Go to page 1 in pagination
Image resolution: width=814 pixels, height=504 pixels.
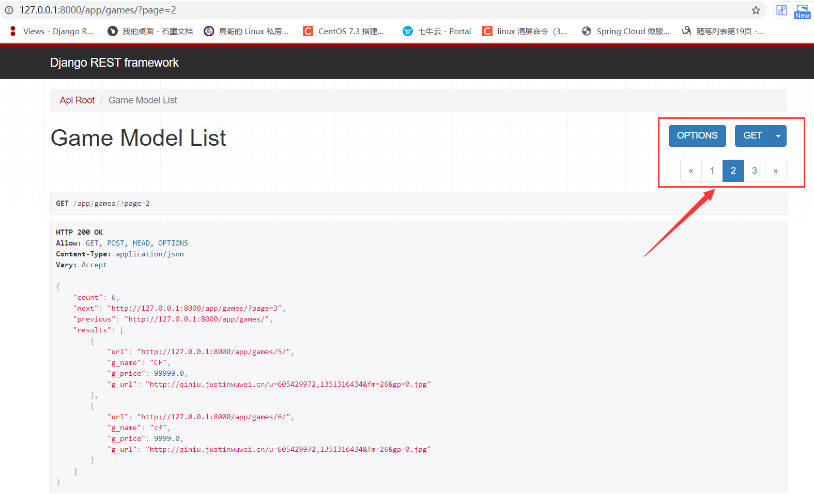(x=712, y=171)
